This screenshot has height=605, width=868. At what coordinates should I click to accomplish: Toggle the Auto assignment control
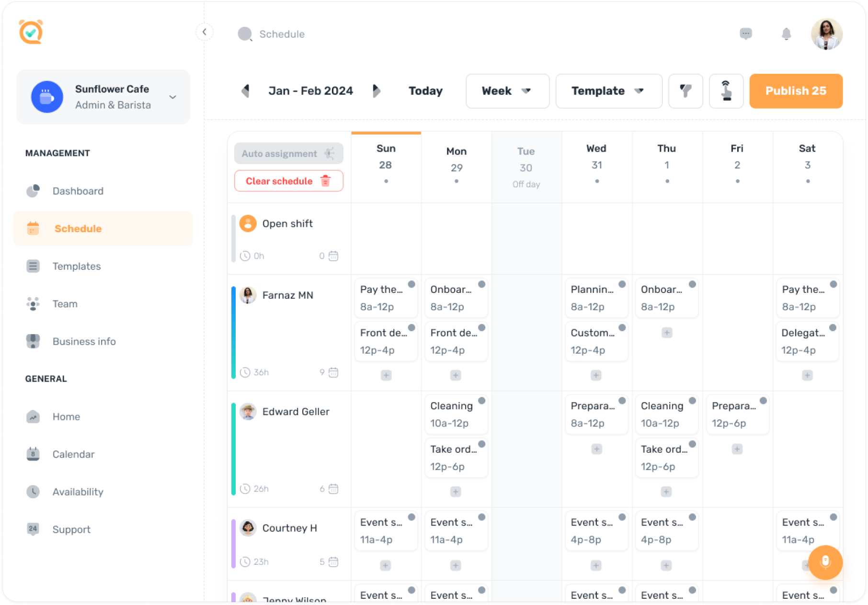(x=288, y=153)
